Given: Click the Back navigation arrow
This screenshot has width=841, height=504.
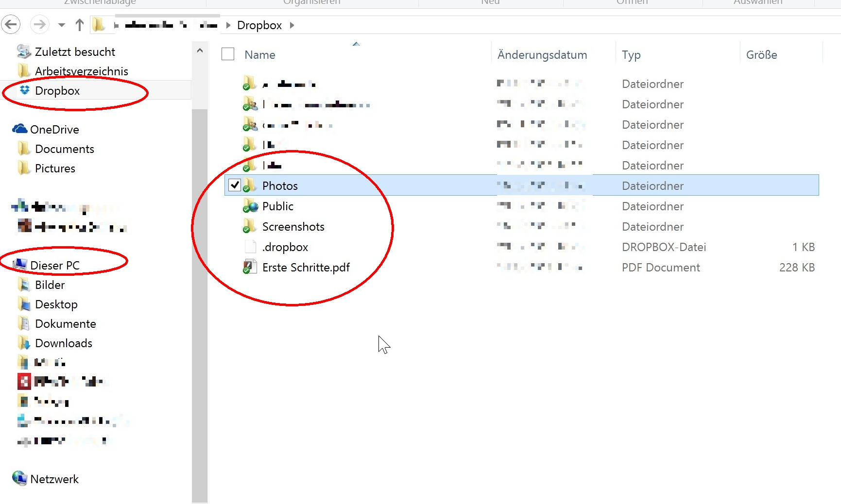Looking at the screenshot, I should [x=11, y=25].
